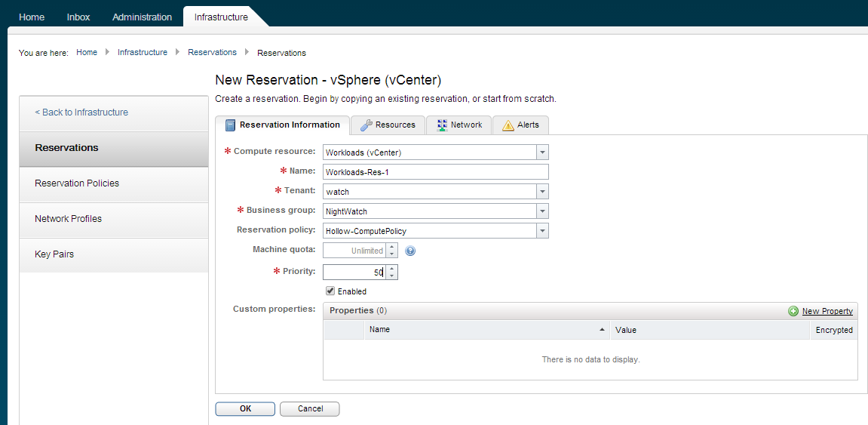Click the green New Property plus icon

[793, 311]
